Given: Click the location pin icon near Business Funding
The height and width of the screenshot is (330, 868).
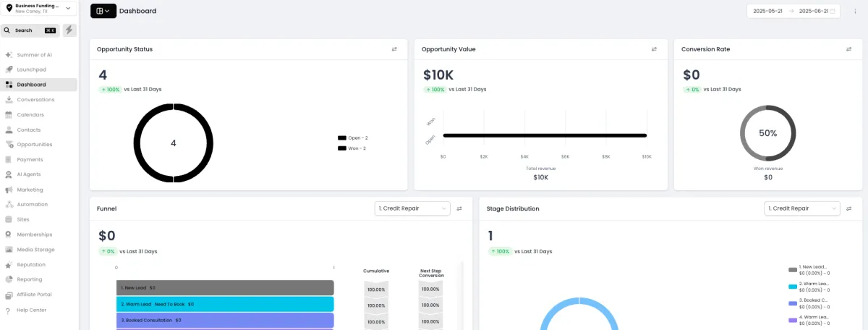Looking at the screenshot, I should pyautogui.click(x=9, y=8).
